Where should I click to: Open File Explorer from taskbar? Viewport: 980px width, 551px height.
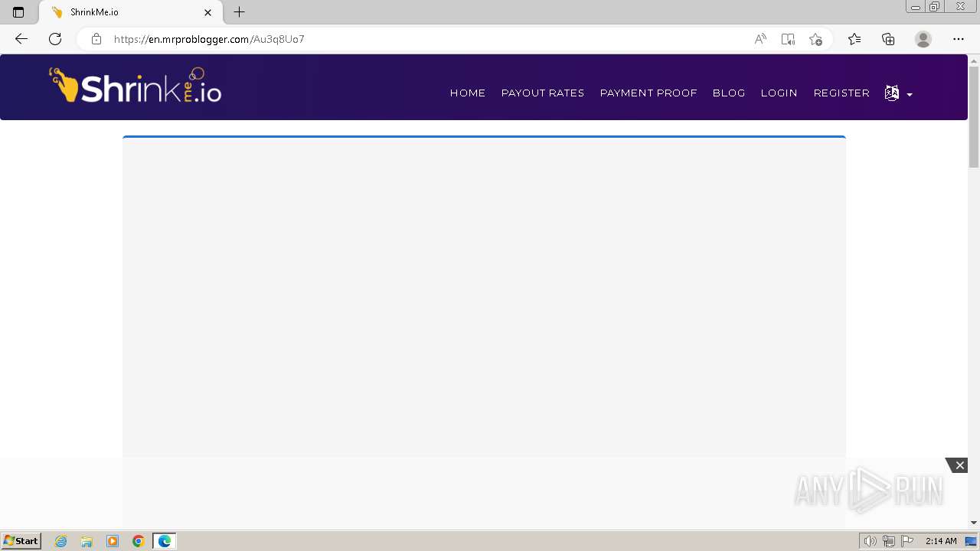coord(87,541)
